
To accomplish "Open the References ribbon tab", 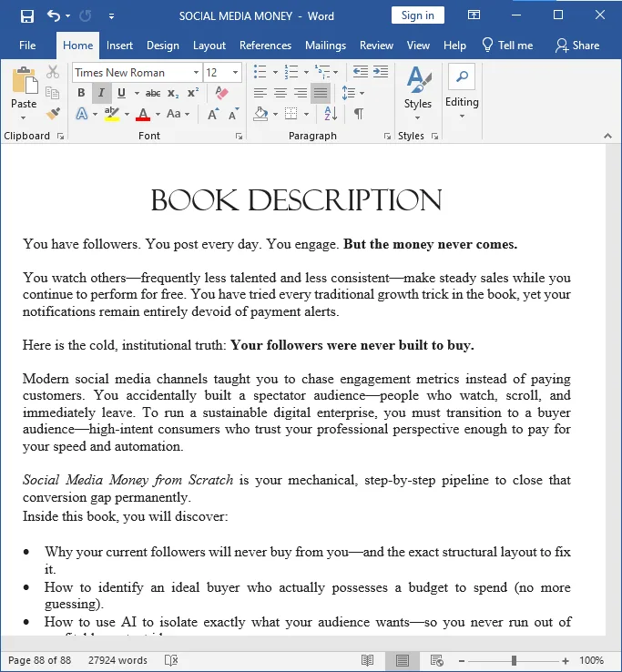I will (265, 46).
